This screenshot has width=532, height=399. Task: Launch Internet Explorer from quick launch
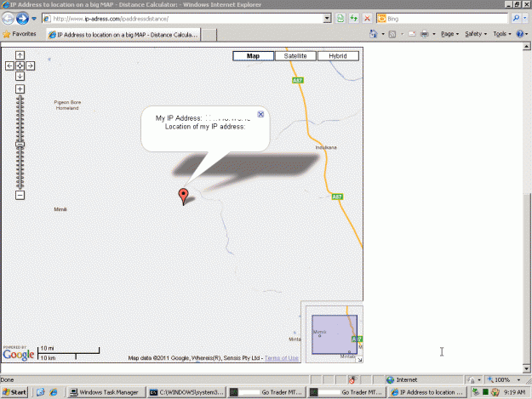point(54,392)
